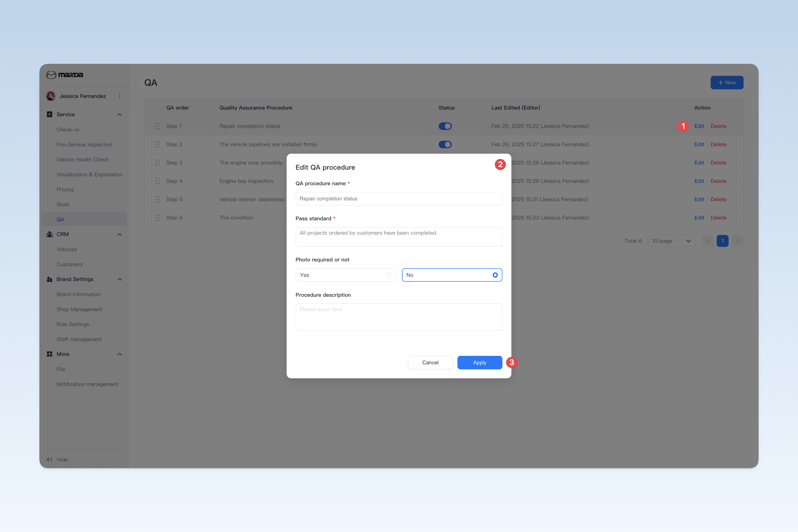Image resolution: width=798 pixels, height=532 pixels.
Task: Open Vehicle Health Check page
Action: coord(82,159)
